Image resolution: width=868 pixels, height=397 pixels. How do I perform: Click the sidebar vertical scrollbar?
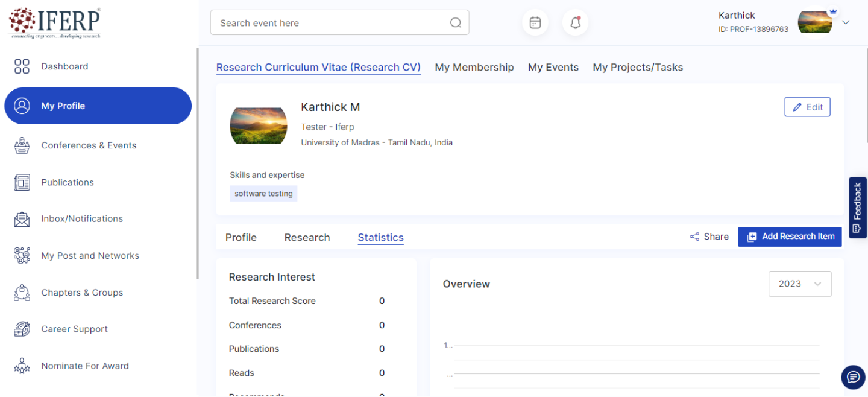click(197, 163)
